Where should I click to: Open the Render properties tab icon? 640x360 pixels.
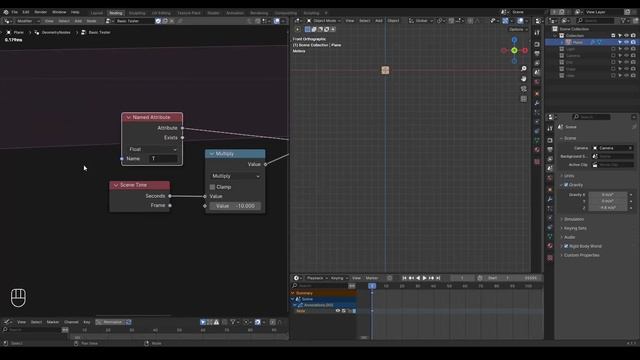pyautogui.click(x=550, y=140)
